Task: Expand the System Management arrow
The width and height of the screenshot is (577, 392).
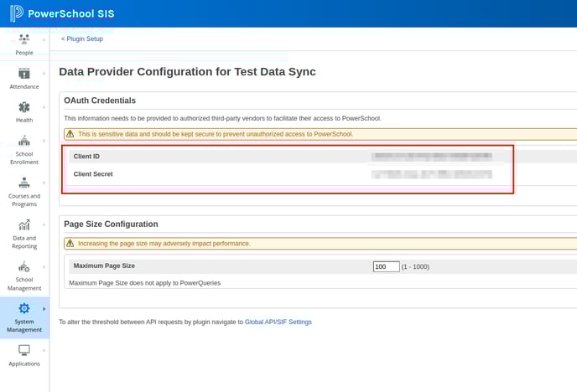Action: (x=44, y=309)
